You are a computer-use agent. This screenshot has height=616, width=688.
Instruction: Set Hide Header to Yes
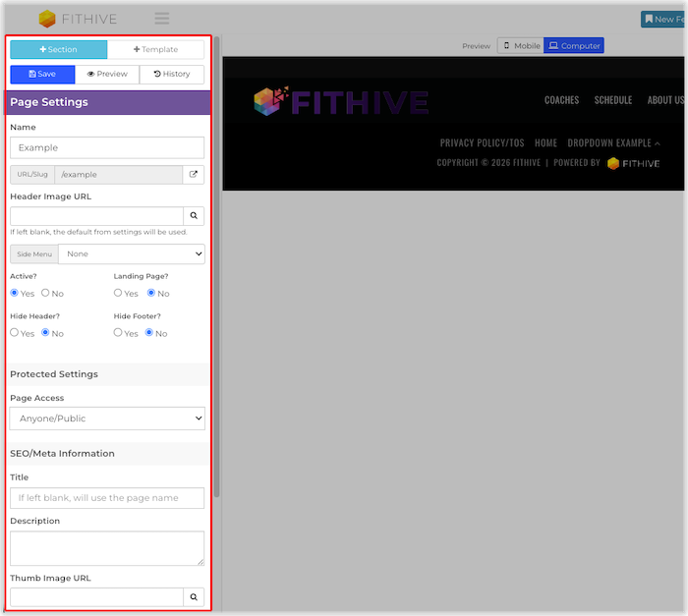tap(15, 333)
